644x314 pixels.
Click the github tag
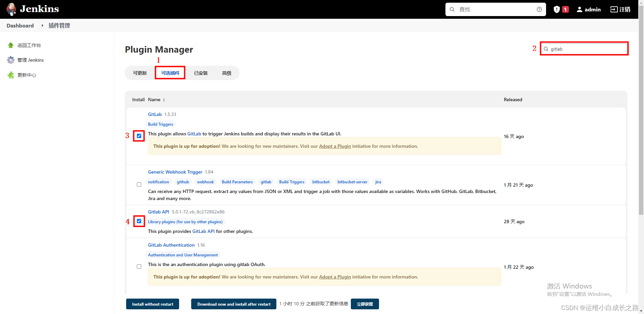[x=183, y=182]
